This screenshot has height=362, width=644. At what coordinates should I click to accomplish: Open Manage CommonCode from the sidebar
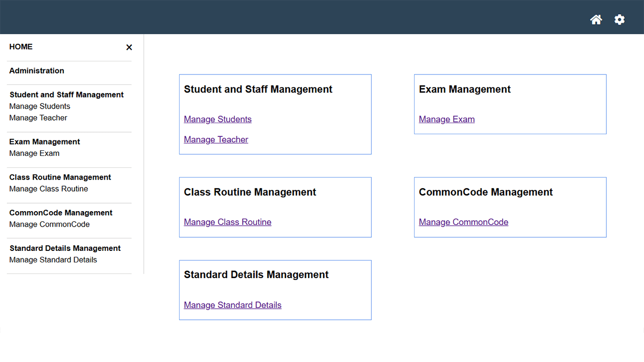pyautogui.click(x=49, y=224)
